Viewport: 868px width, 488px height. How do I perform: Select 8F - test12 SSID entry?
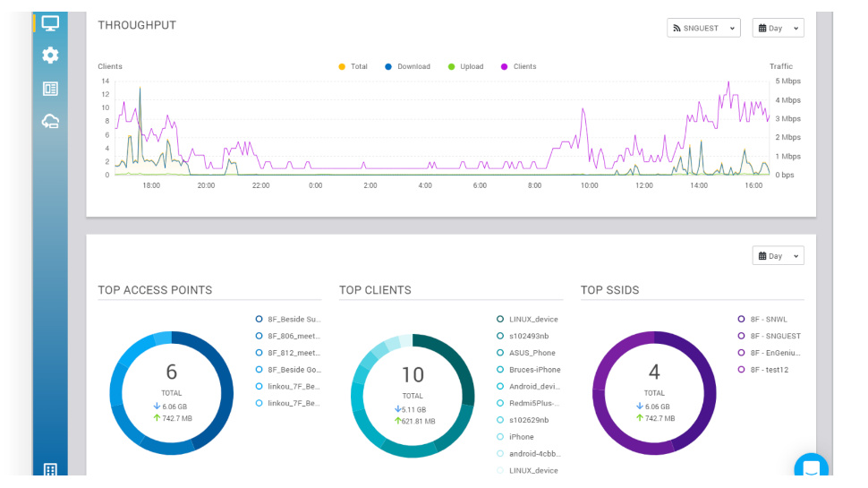click(x=763, y=370)
